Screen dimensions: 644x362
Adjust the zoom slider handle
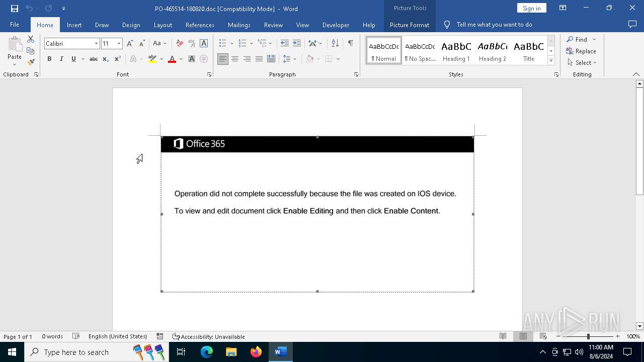tap(588, 336)
